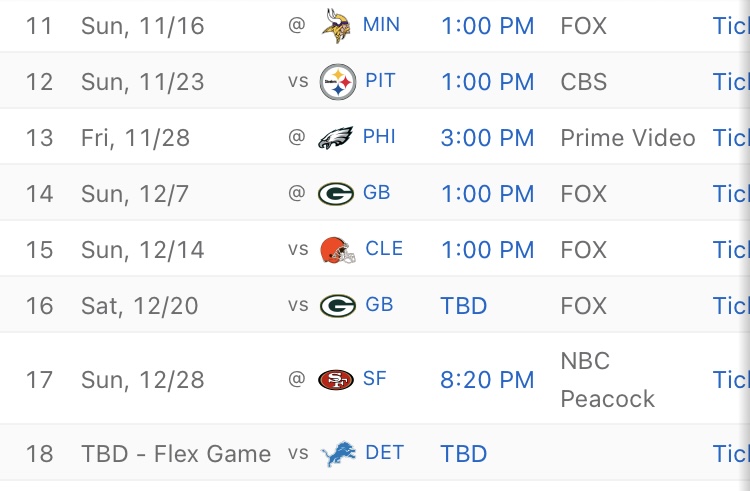Click the 3:00 PM game time link

click(x=487, y=137)
